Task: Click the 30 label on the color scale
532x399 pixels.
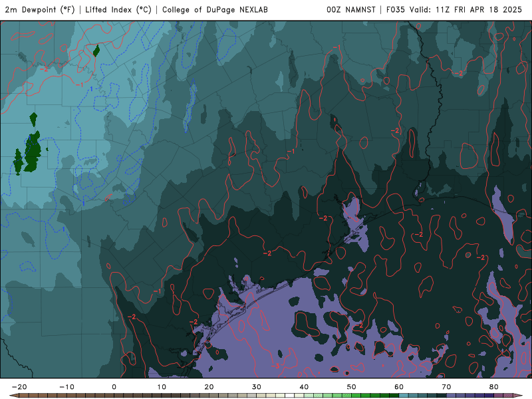Action: 257,387
